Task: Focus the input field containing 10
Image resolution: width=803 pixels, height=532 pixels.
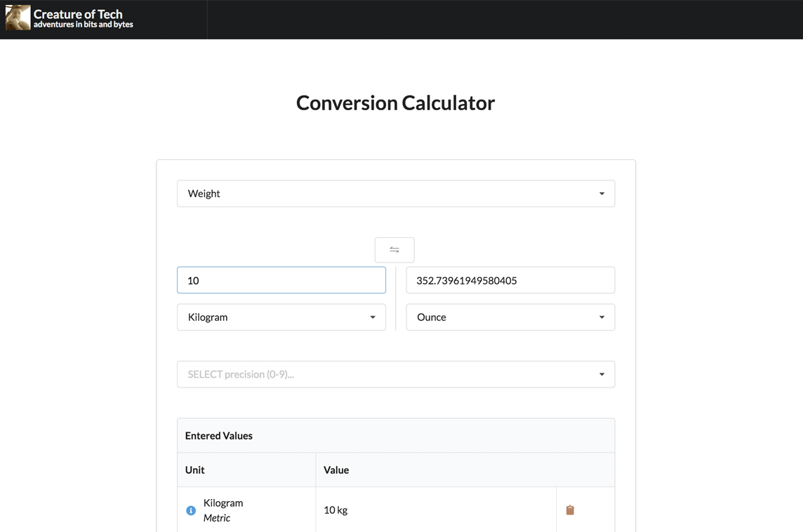Action: [281, 280]
